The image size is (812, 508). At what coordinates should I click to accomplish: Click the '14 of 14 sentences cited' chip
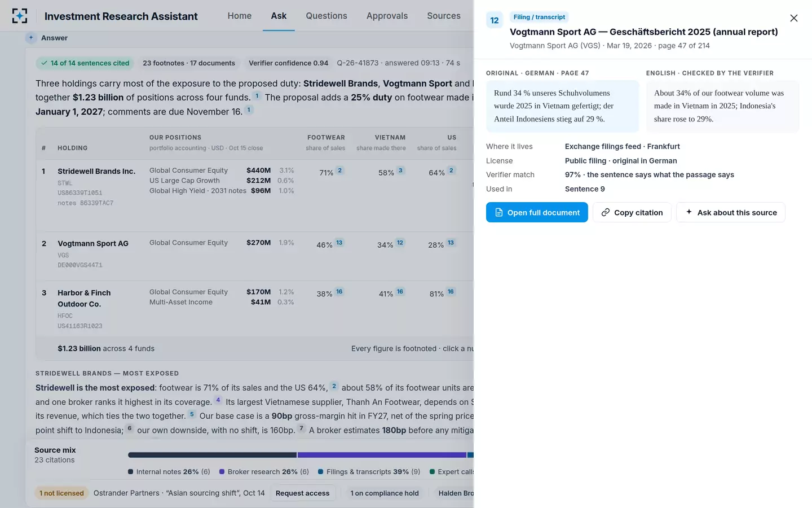(x=85, y=63)
